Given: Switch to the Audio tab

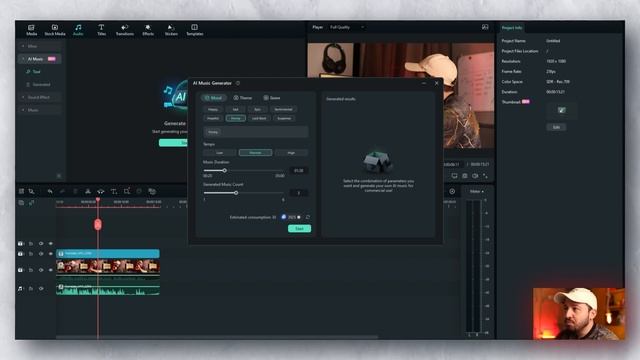Looking at the screenshot, I should [x=78, y=30].
